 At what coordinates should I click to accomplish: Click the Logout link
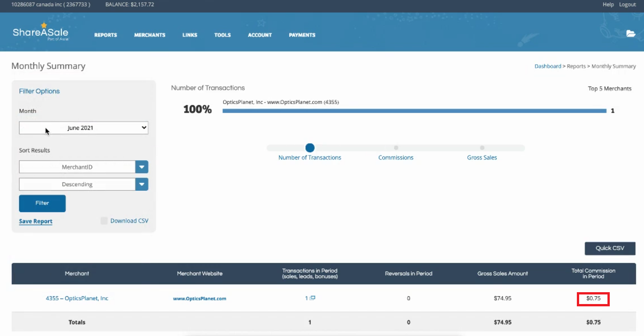pos(627,5)
